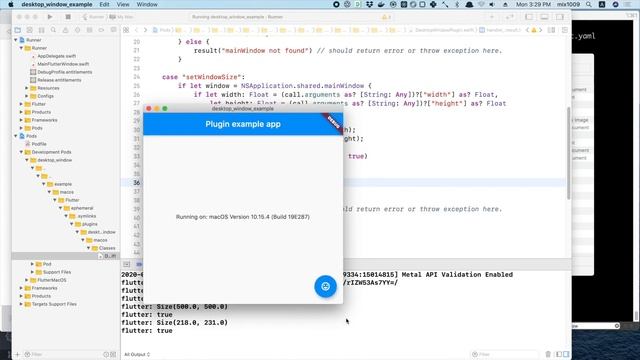Toggle the inspectors pane visibility button
The image size is (640, 360).
560,17
